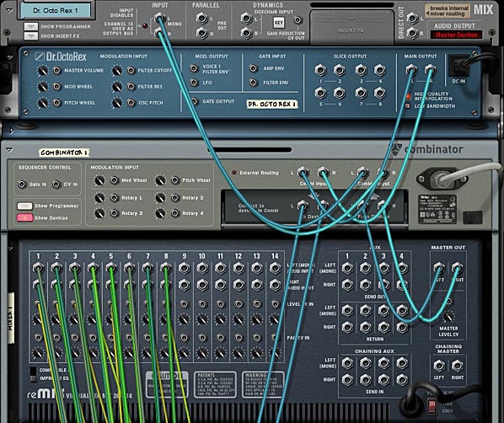Click the COMBINATOR 1 tape label
Viewport: 504px width, 423px height.
pos(64,153)
